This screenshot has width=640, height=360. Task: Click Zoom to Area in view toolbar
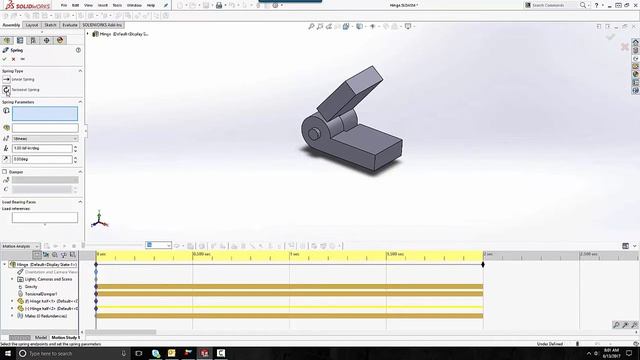pos(320,27)
